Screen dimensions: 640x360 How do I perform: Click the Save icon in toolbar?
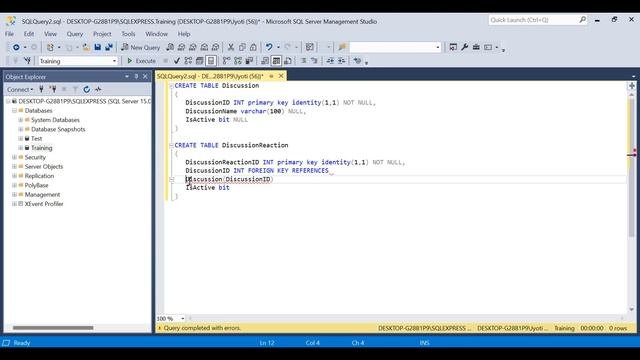98,47
